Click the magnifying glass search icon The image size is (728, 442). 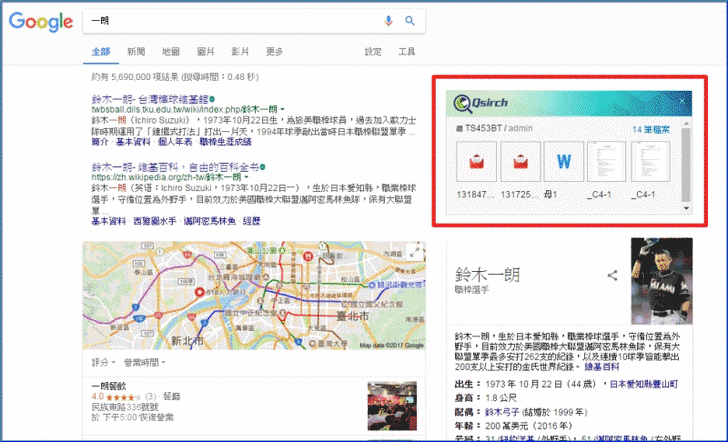(409, 21)
